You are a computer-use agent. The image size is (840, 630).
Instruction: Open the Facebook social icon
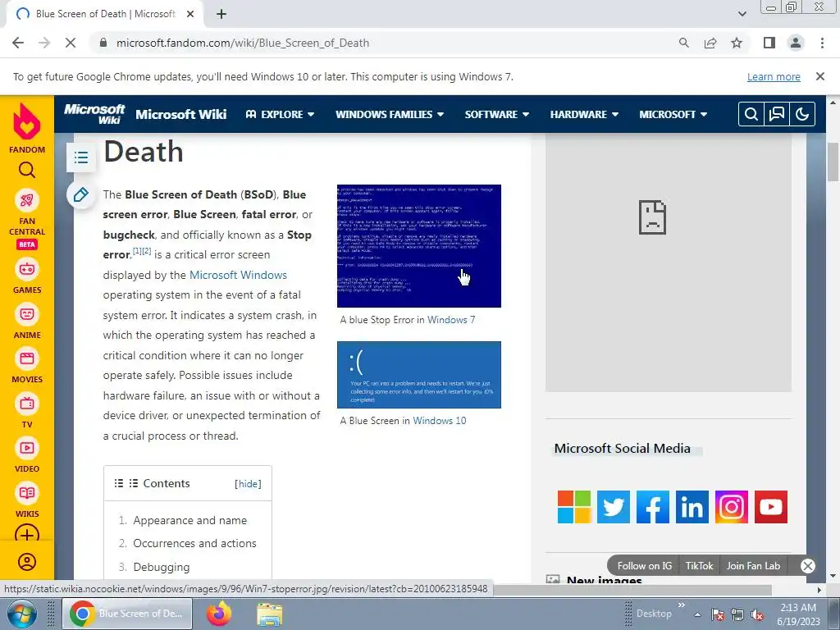pyautogui.click(x=652, y=507)
